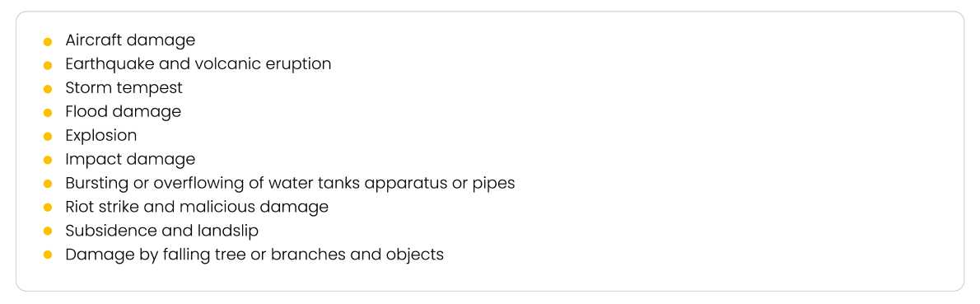Select the Flood damage text
Viewport: 980px width, 304px height.
click(124, 112)
